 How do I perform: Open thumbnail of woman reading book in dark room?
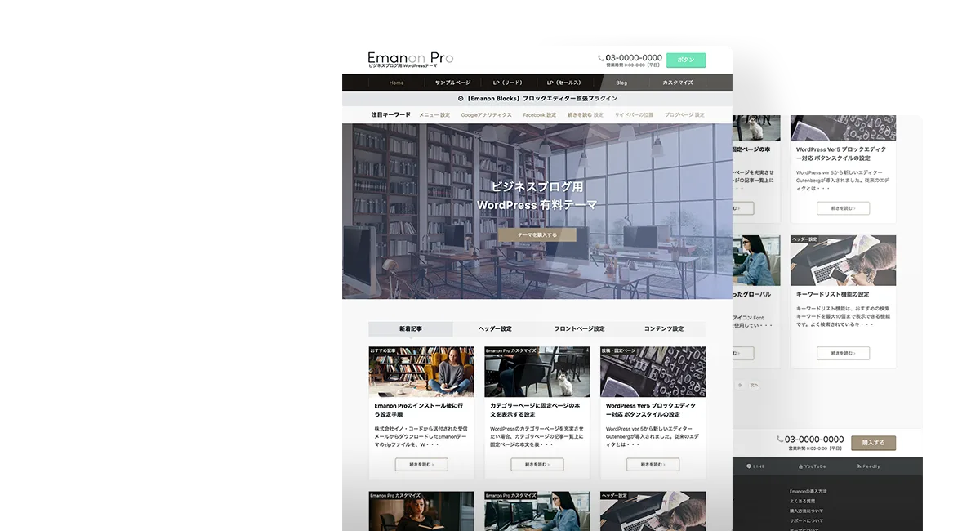pyautogui.click(x=421, y=511)
